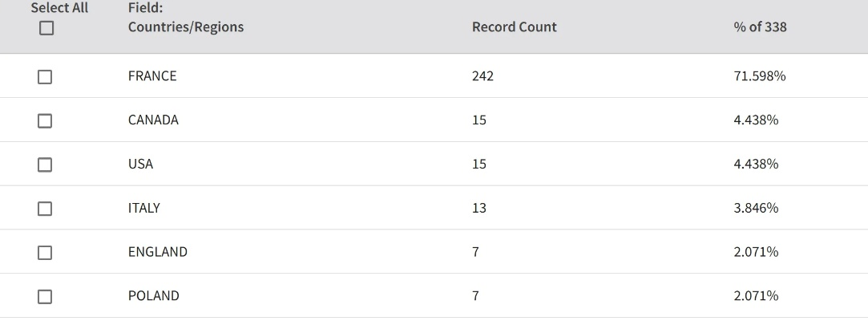868x321 pixels.
Task: Check the box for FRANCE
Action: [45, 77]
